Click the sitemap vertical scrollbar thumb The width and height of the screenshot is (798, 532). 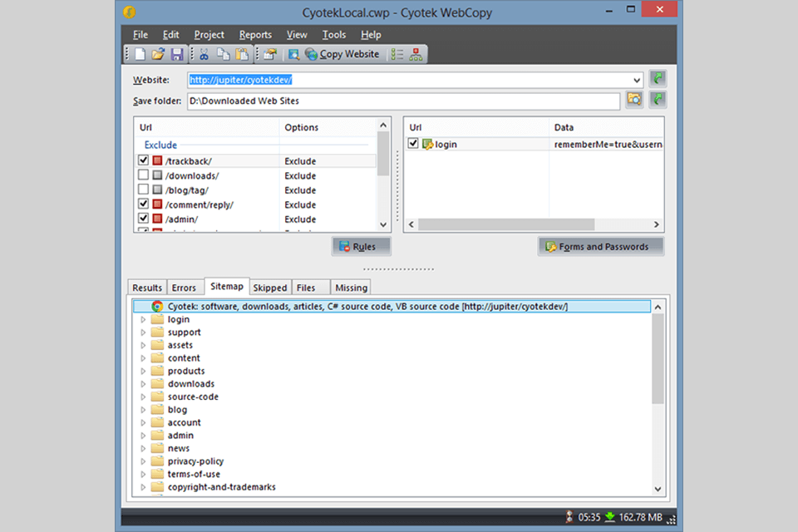(658, 358)
